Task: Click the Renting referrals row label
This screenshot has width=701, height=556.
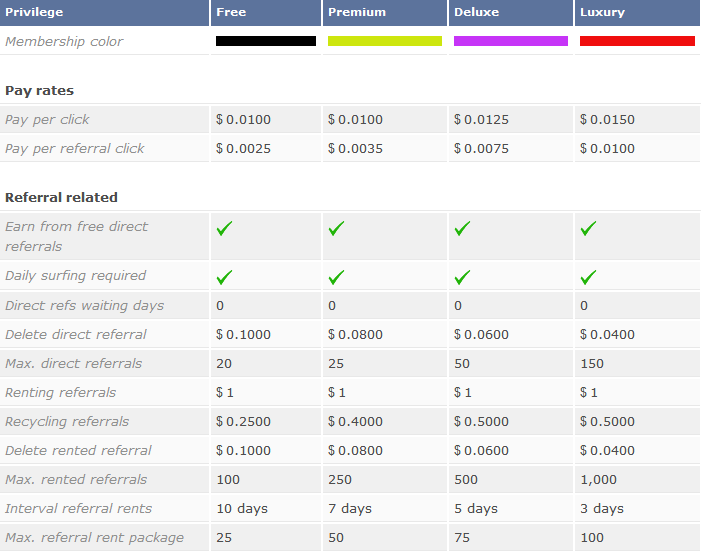Action: coord(60,393)
